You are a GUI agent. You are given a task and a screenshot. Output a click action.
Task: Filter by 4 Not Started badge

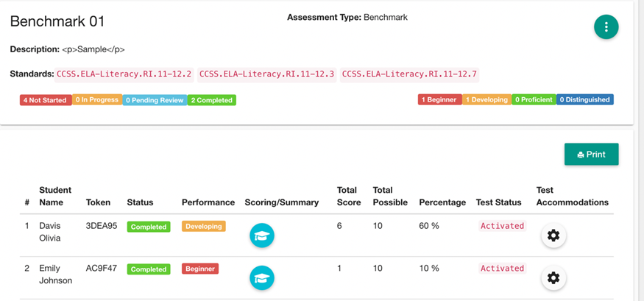click(x=46, y=100)
